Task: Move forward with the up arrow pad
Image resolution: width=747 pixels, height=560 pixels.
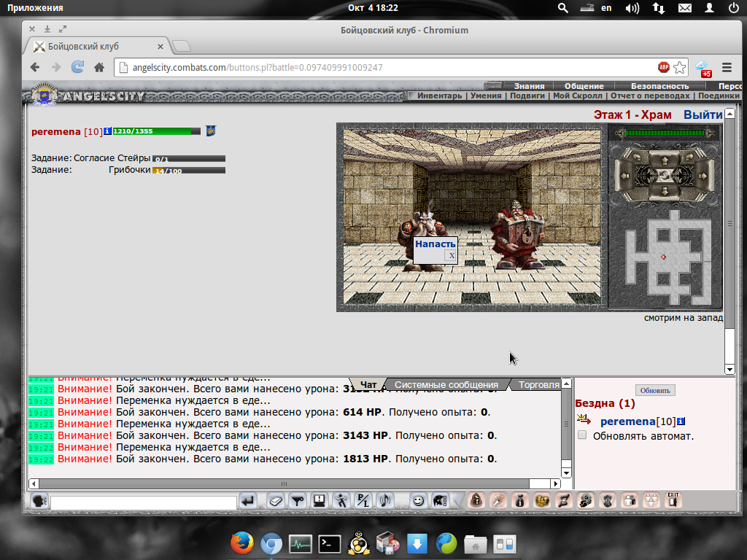Action: 665,160
